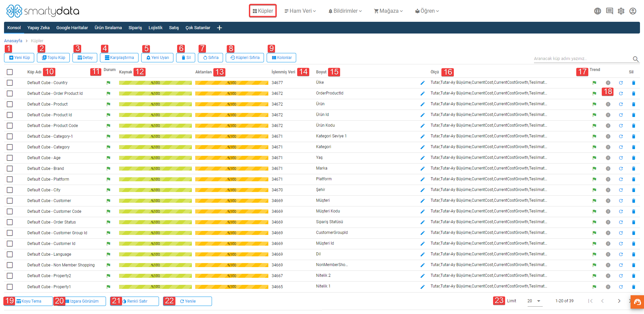Click the Yeni Küp button
Viewport: 644px width, 314px height.
click(19, 58)
